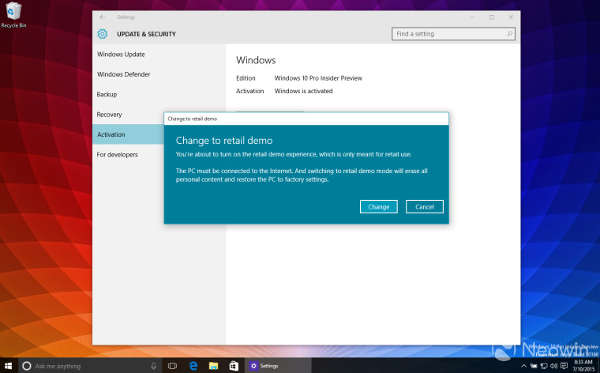
Task: Open the Backup settings page
Action: pyautogui.click(x=159, y=94)
